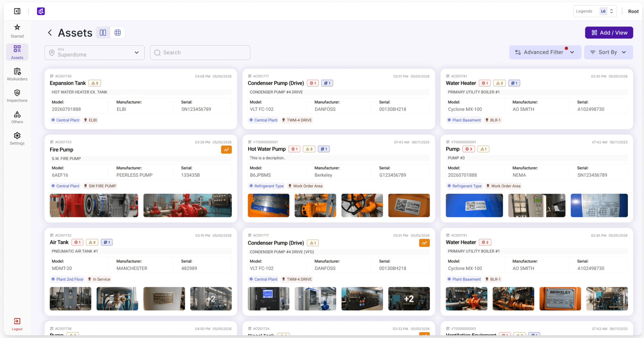Screen dimensions: 644x338
Task: Click the Logout icon
Action: (x=17, y=324)
